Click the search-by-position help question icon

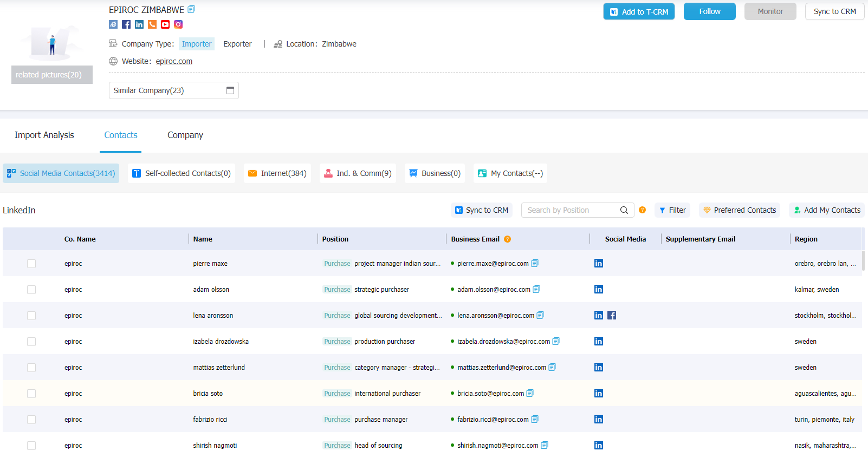(642, 210)
